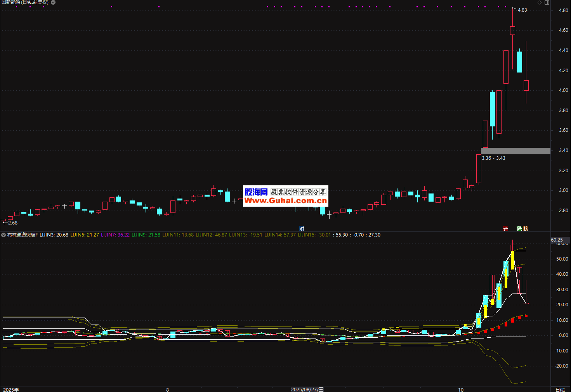The image size is (571, 392).
Task: Click the gray 3.36 - 3.43 gap bar
Action: click(515, 151)
